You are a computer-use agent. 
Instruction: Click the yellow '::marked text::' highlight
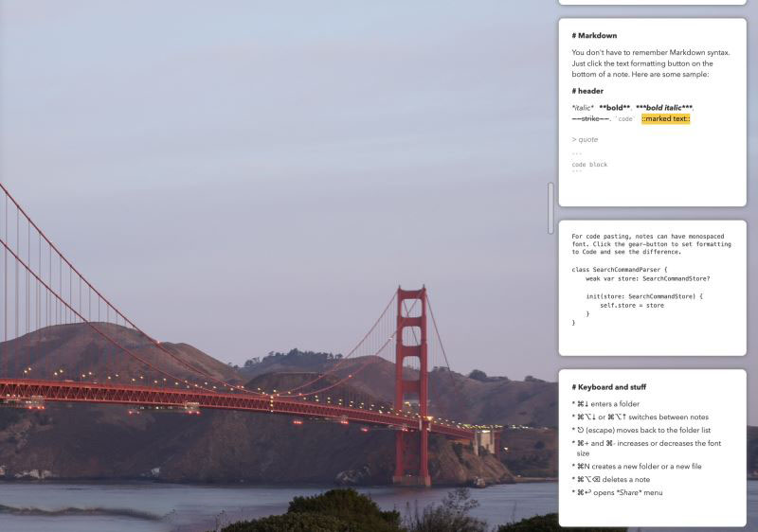coord(666,118)
